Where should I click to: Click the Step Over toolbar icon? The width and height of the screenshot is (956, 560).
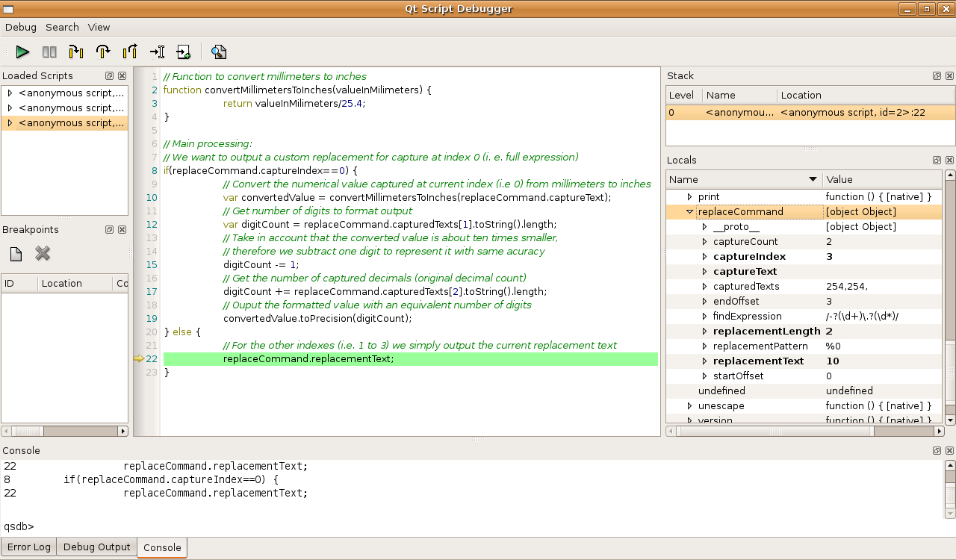[103, 52]
